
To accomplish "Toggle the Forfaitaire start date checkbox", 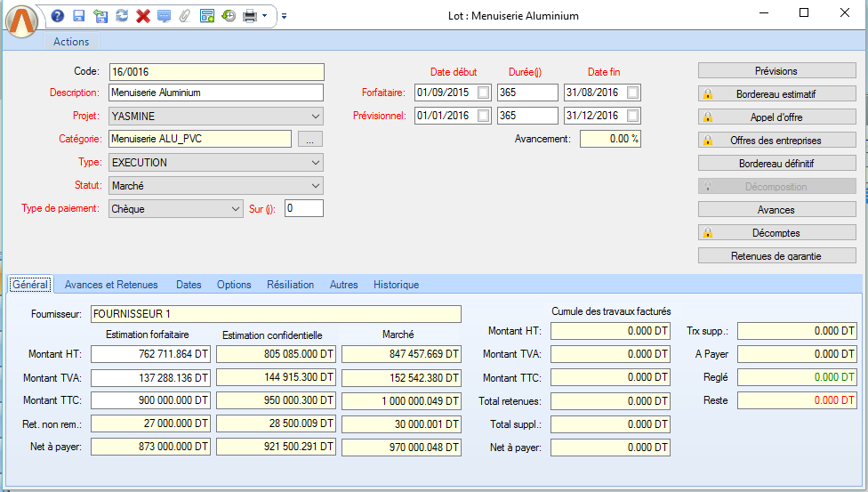I will (x=483, y=93).
